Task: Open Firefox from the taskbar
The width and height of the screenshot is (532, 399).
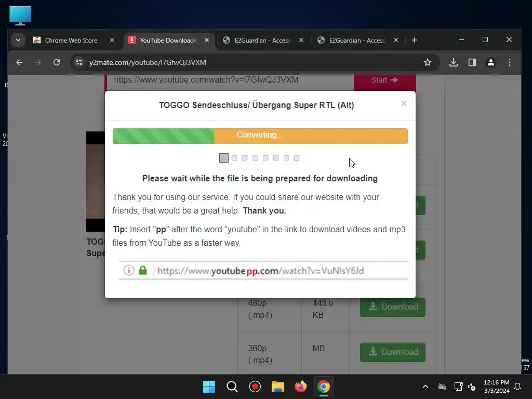Action: [x=301, y=387]
